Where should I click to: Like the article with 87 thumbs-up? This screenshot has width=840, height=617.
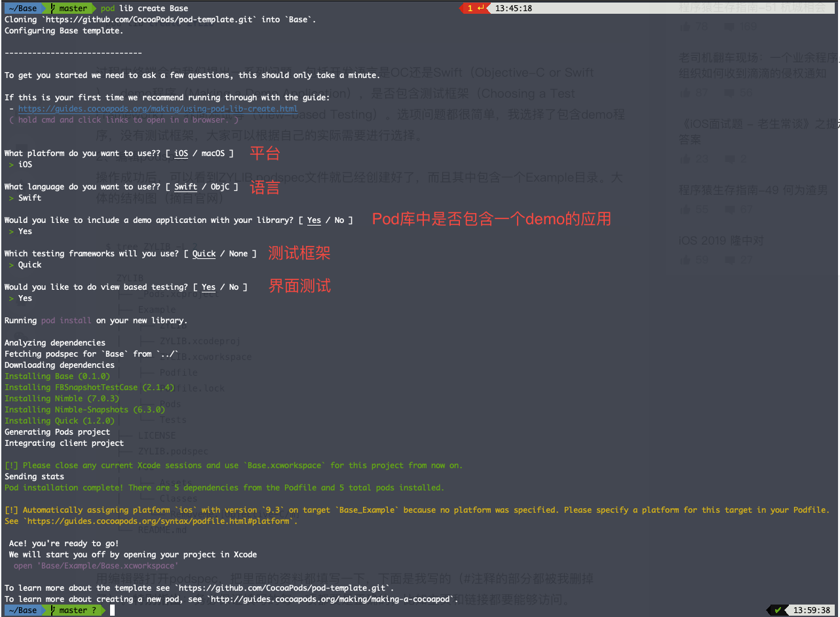click(685, 92)
